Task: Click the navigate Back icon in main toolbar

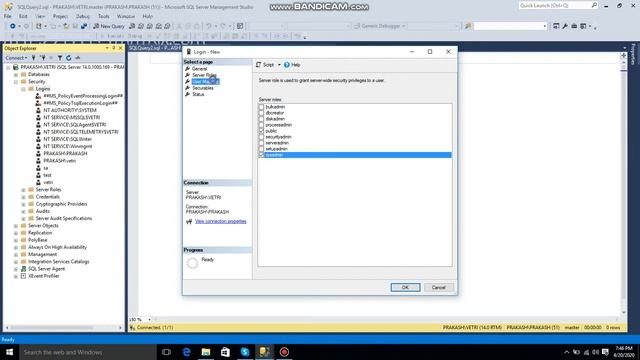Action: pyautogui.click(x=13, y=26)
